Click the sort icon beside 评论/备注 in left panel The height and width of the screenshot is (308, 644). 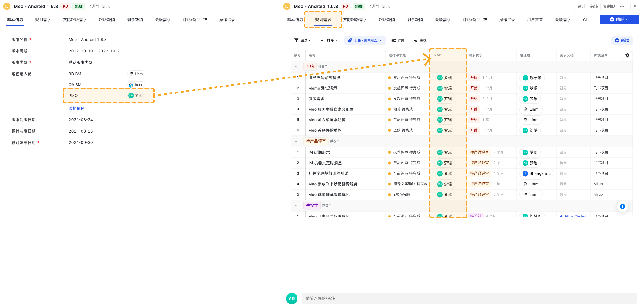click(x=205, y=20)
